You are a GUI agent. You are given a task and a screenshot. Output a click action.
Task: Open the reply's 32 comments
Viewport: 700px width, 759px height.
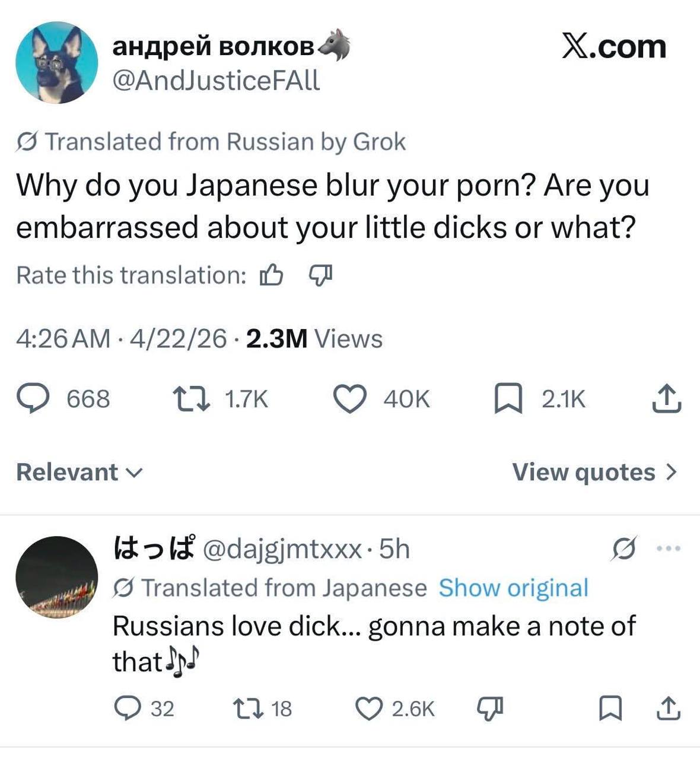pyautogui.click(x=126, y=709)
